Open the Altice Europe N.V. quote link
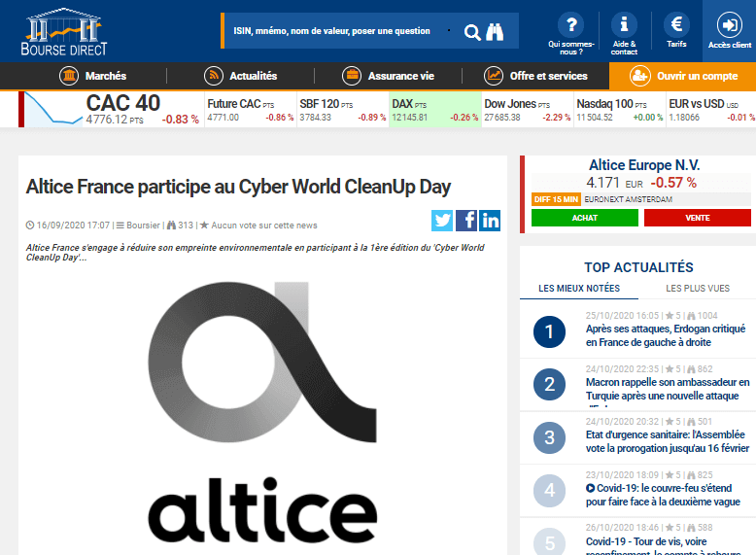756x555 pixels. (644, 165)
